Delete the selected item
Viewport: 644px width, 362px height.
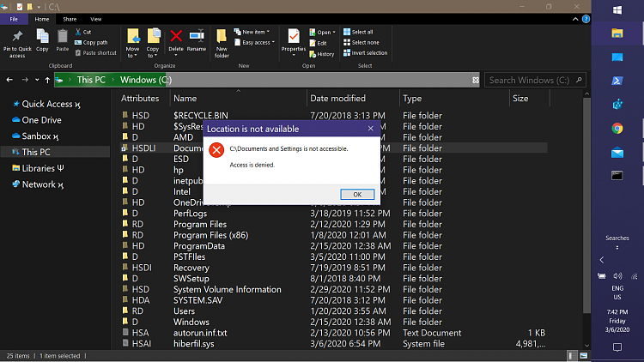click(176, 41)
